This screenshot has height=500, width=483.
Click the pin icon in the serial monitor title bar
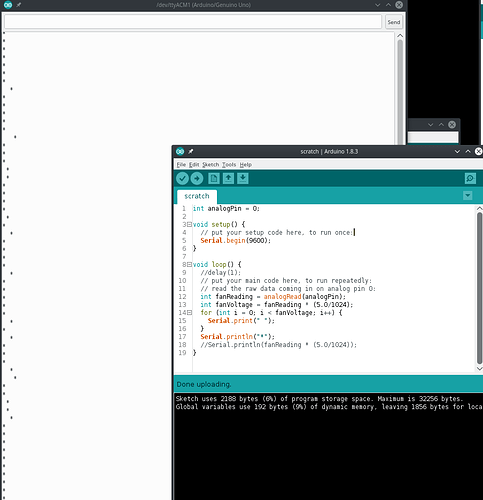point(19,5)
